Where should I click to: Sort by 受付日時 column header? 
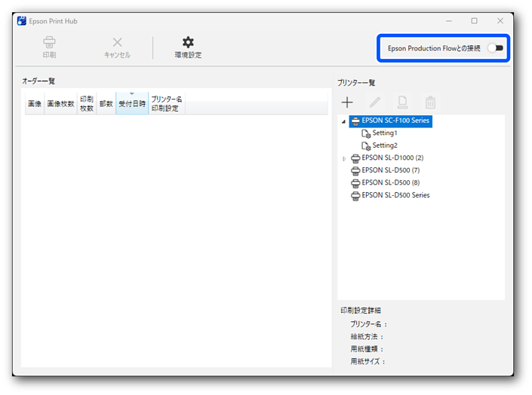(132, 104)
